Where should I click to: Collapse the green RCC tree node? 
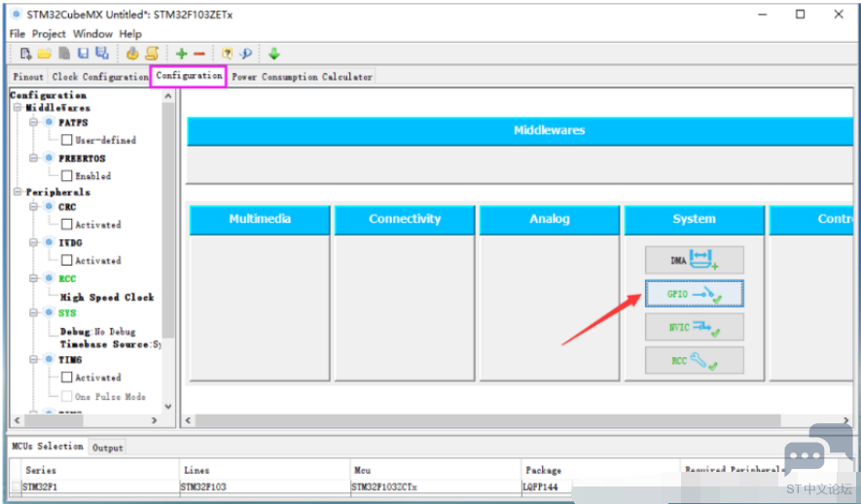[33, 278]
